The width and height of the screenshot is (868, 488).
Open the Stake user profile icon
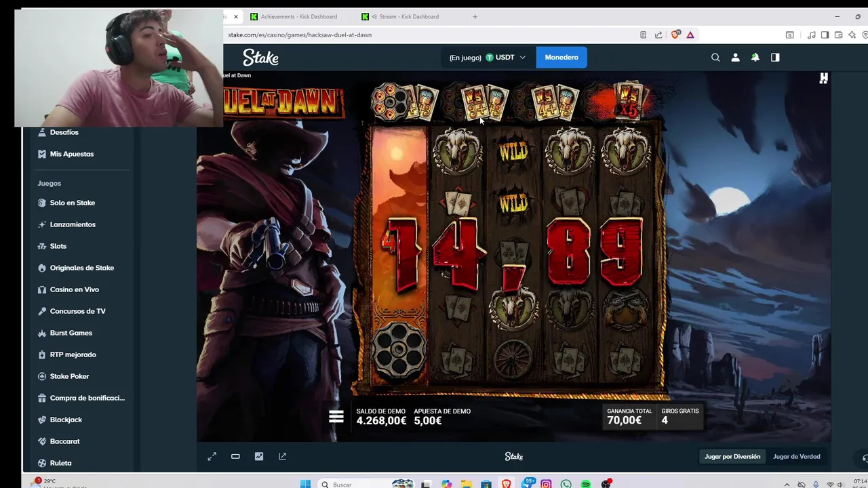(x=735, y=58)
